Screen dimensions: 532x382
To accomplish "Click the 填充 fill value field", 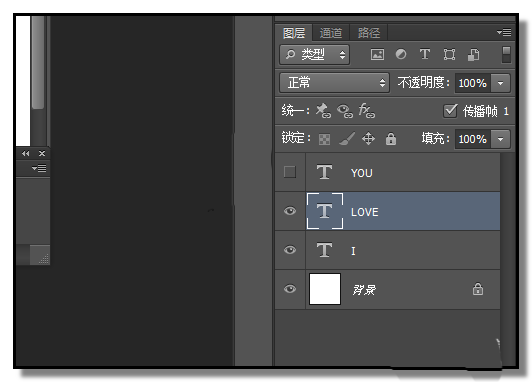I will [473, 139].
